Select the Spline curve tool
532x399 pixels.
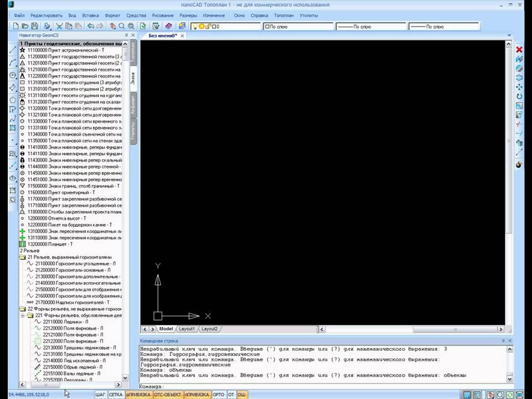13,119
